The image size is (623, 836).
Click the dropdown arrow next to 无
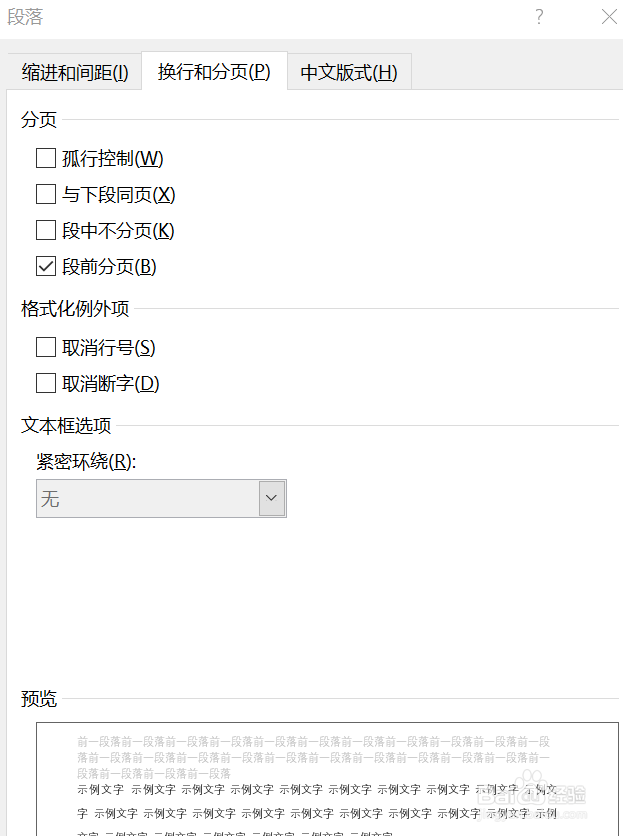pos(271,497)
